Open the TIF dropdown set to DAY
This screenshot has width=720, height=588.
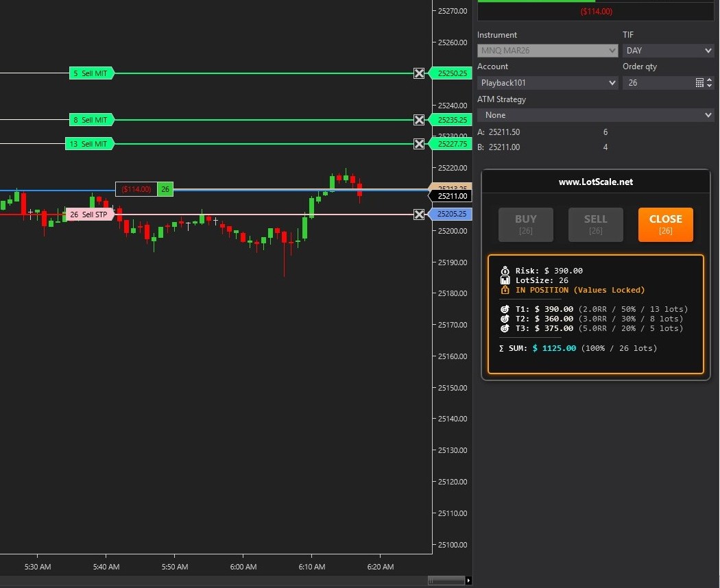(x=668, y=50)
